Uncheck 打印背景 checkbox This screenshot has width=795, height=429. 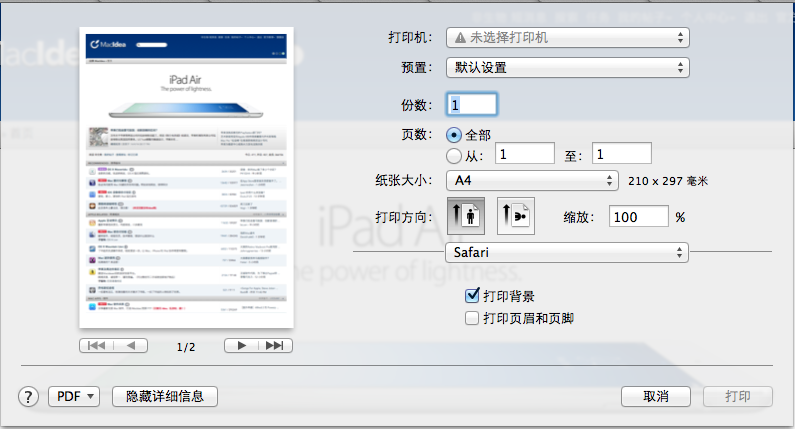[472, 296]
